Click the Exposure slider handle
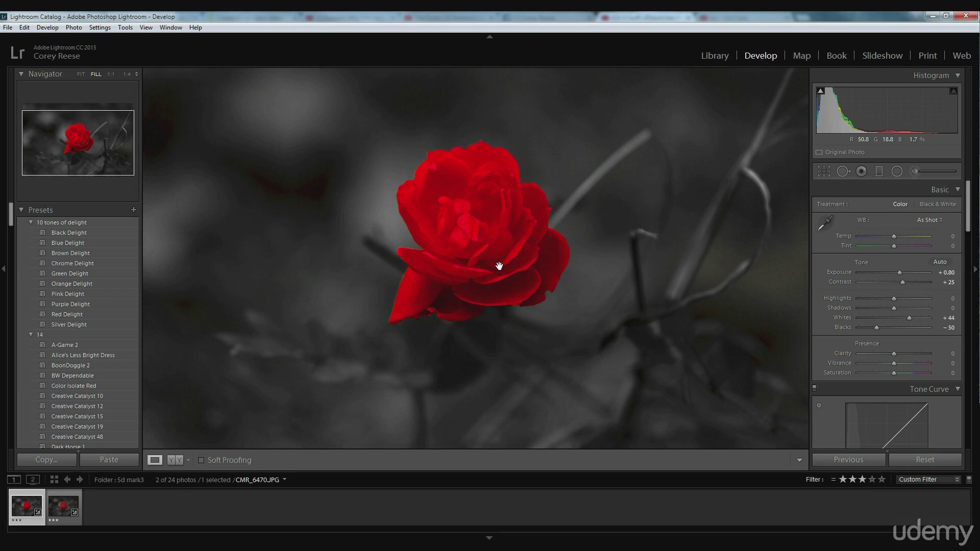 point(899,272)
